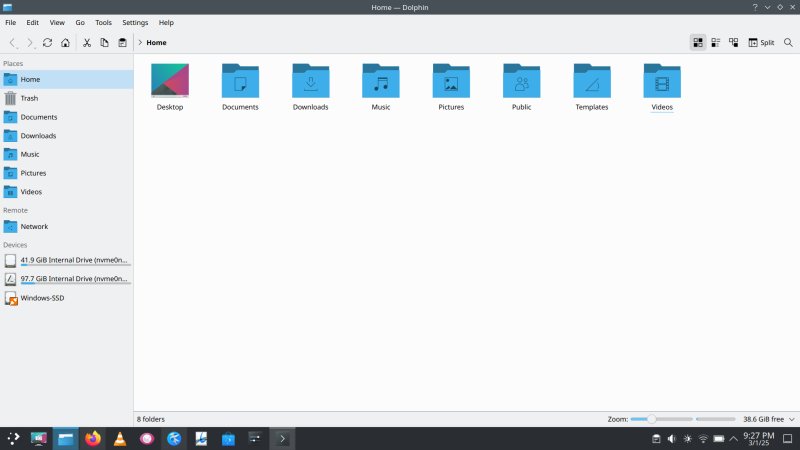Select the Desktop folder icon
Screen dimensions: 800x450
click(x=170, y=81)
